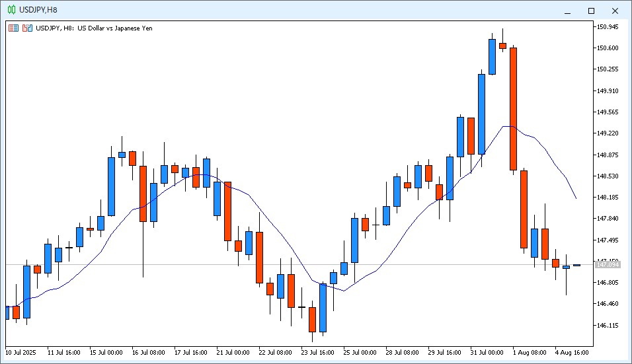Click the 149.910 price scale label
Viewport: 632px width, 364px height.
point(608,91)
